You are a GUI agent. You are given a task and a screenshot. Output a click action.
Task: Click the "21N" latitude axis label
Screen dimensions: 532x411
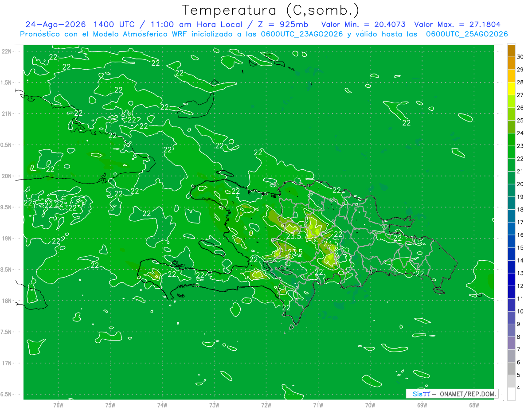8,114
